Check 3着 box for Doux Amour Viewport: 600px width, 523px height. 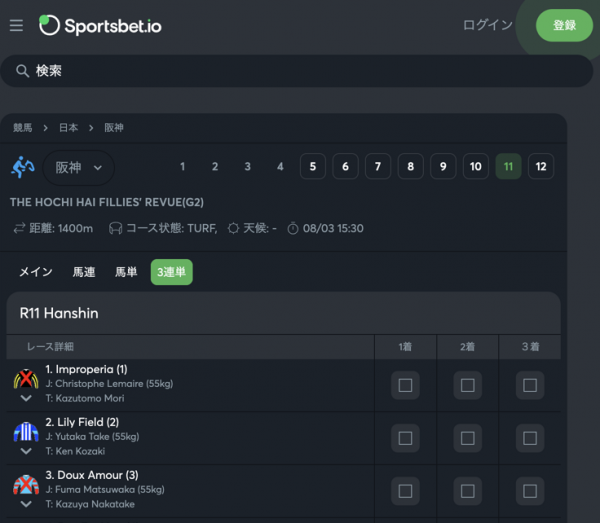coord(530,491)
